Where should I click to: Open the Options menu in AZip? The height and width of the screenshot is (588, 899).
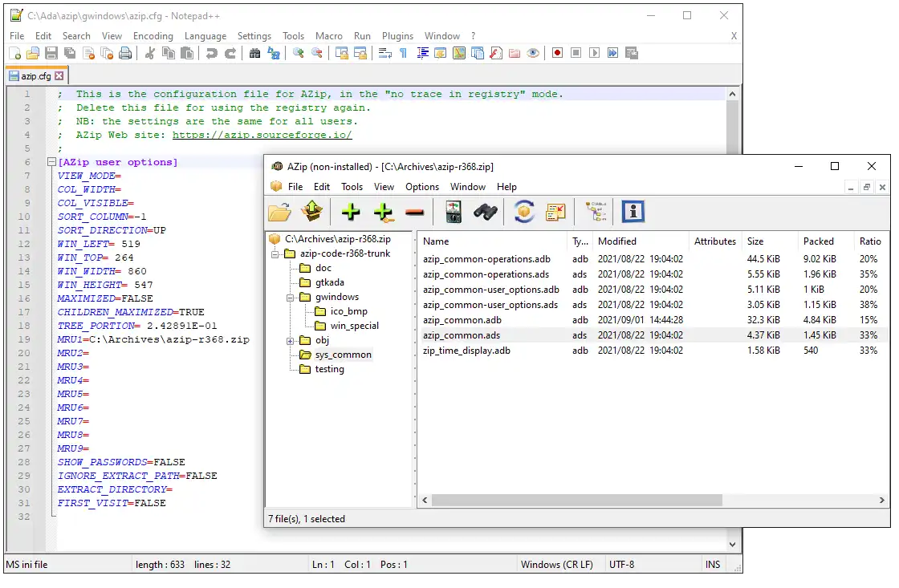[x=421, y=187]
